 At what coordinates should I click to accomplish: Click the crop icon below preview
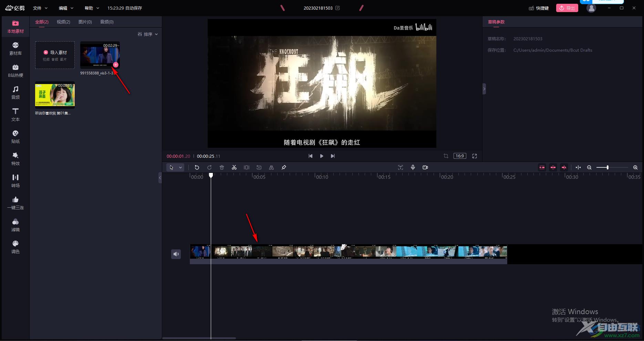(446, 156)
